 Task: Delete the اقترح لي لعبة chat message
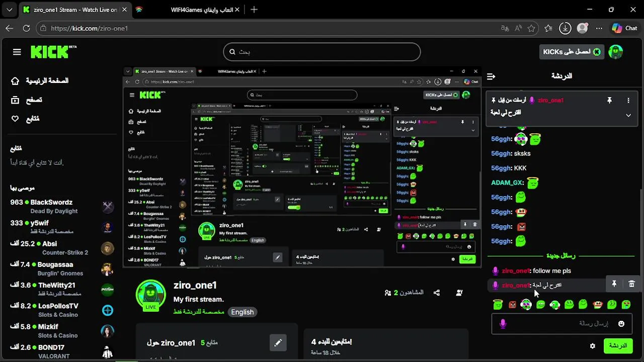click(x=632, y=284)
